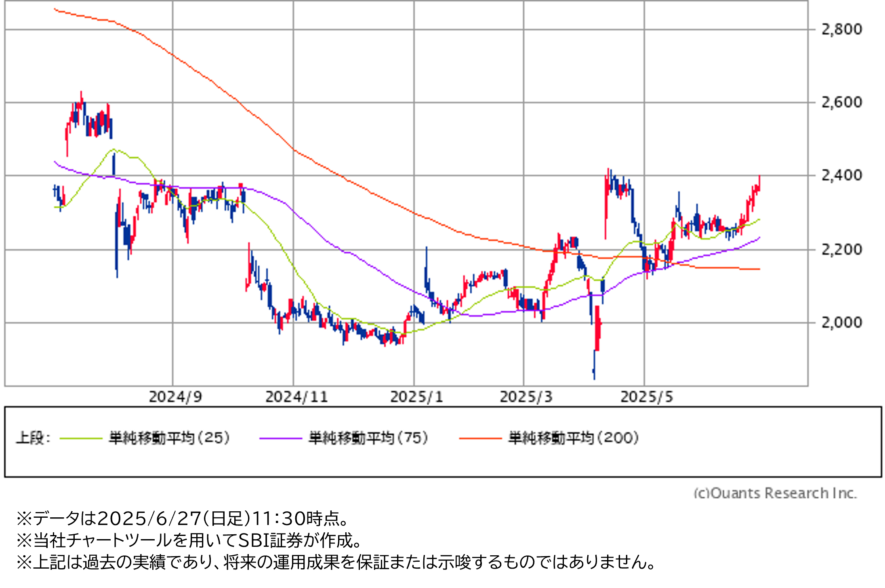Image resolution: width=885 pixels, height=588 pixels.
Task: Click the 2,000 price axis label
Action: pyautogui.click(x=841, y=323)
